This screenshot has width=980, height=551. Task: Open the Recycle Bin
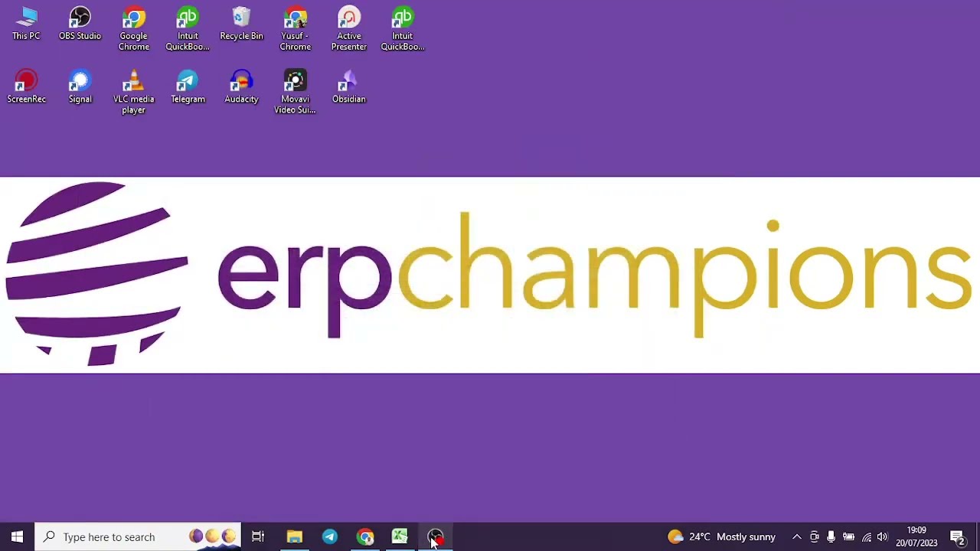(x=241, y=24)
